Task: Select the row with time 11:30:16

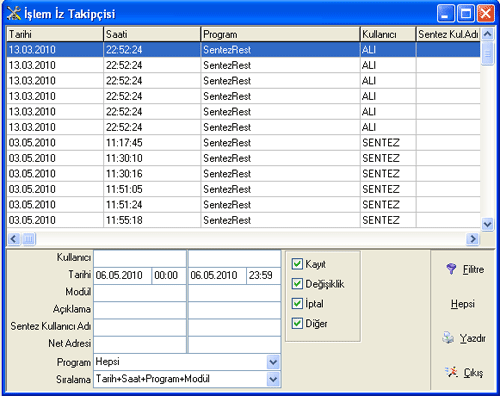Action: click(243, 174)
